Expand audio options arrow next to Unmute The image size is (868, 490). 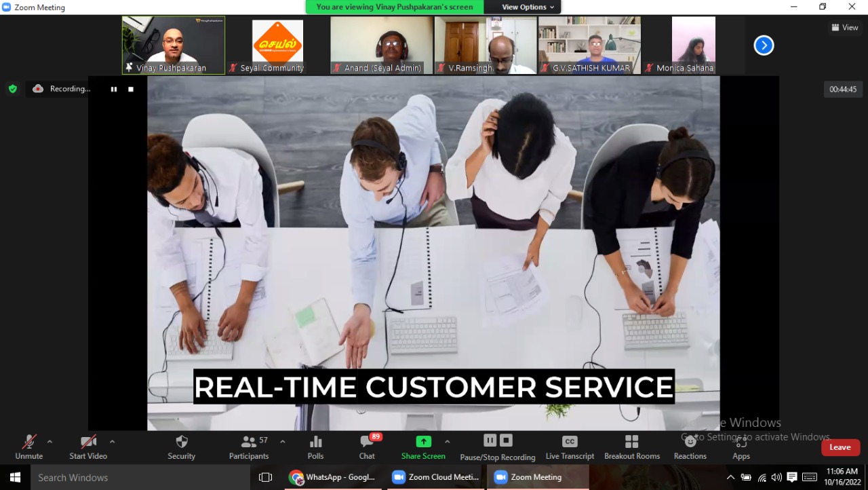(50, 442)
